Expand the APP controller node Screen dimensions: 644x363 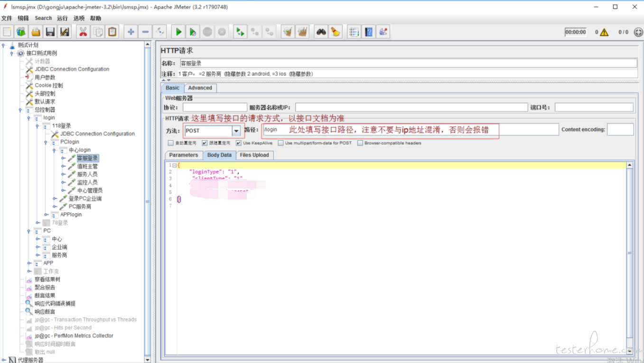tap(29, 263)
